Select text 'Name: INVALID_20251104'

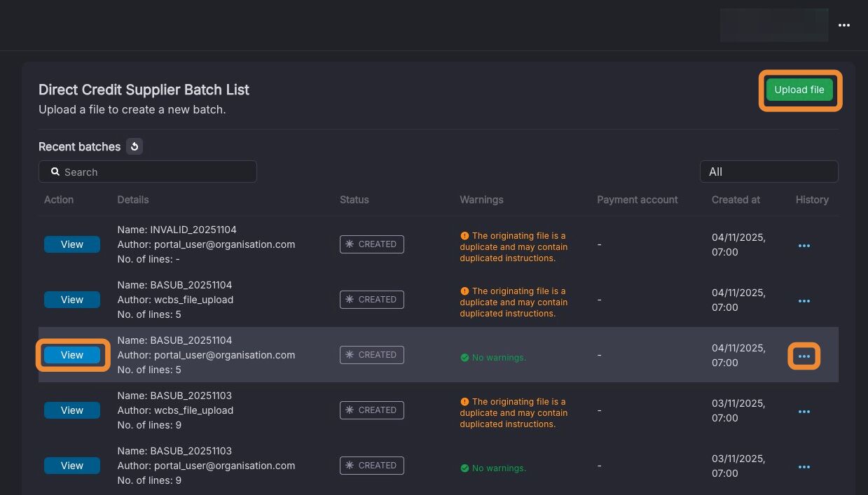(177, 230)
